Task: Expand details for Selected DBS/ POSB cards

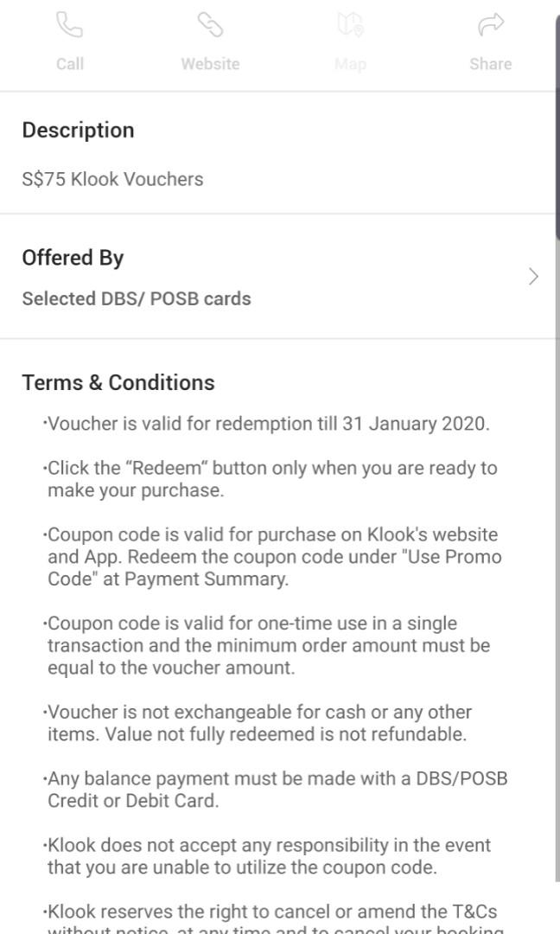Action: (x=533, y=276)
